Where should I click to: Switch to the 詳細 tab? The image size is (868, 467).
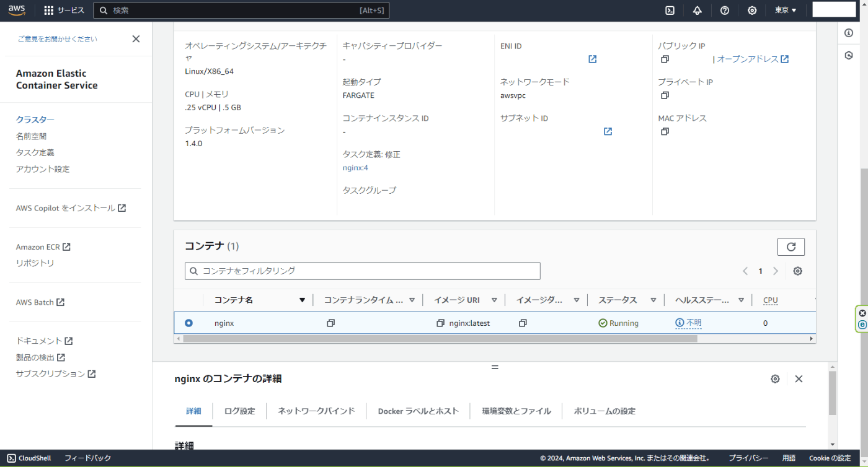[193, 411]
